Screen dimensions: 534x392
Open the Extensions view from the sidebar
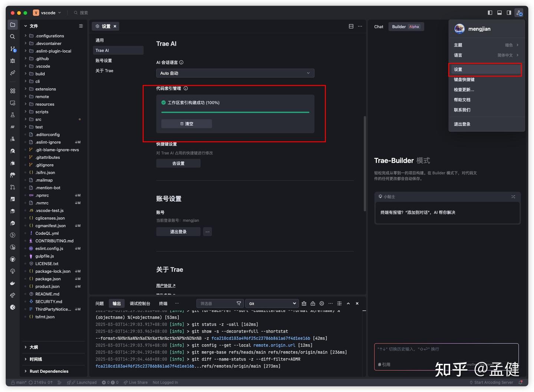12,90
